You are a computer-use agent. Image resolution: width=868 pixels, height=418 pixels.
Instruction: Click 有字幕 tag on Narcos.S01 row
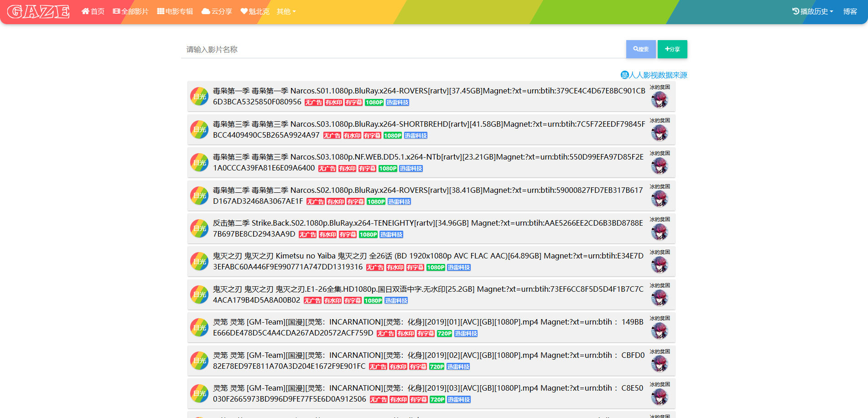click(x=354, y=103)
